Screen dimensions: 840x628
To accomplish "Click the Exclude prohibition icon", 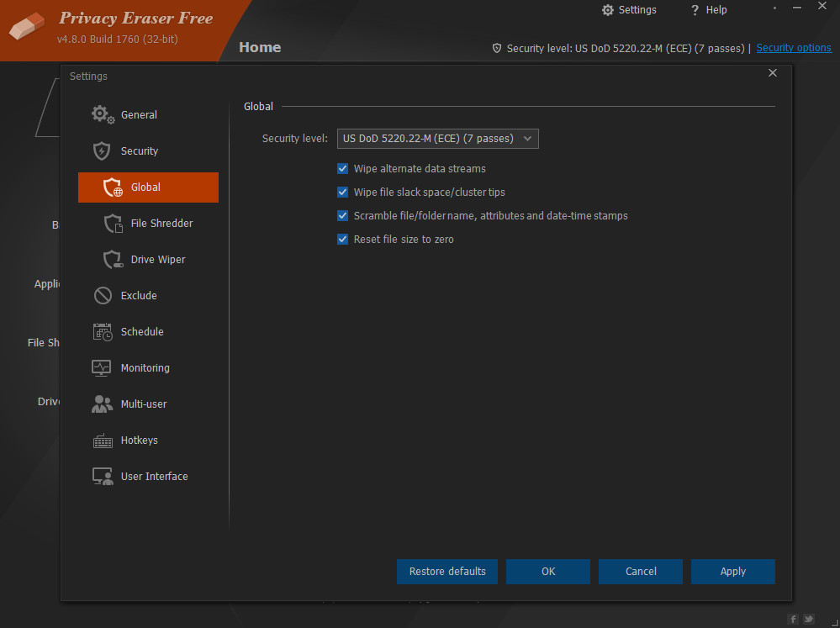I will point(103,295).
